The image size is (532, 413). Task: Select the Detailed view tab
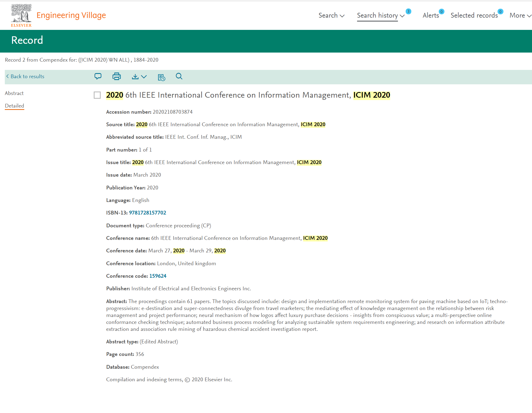coord(14,106)
